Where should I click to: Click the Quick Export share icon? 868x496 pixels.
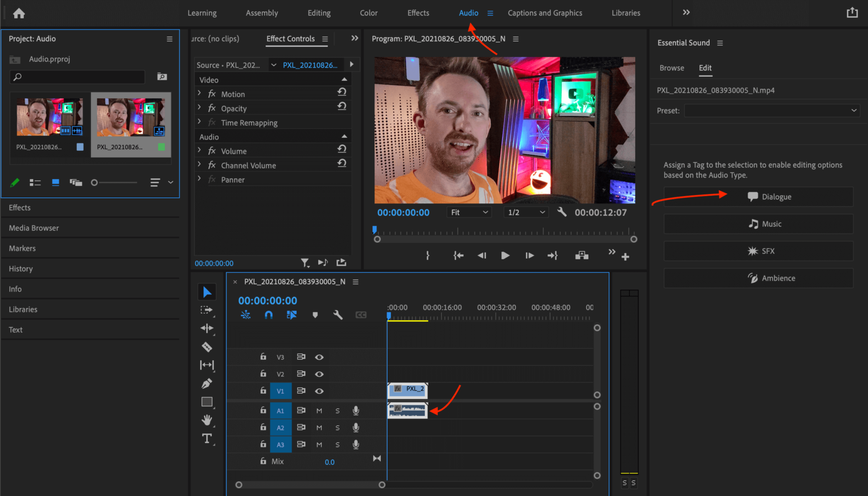pyautogui.click(x=852, y=12)
